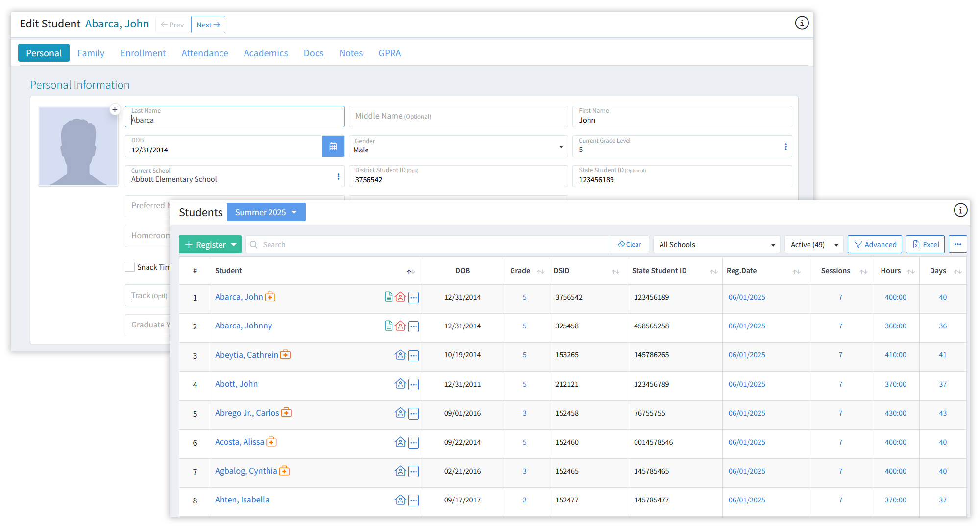Sort the table by Grade column

[x=540, y=271]
